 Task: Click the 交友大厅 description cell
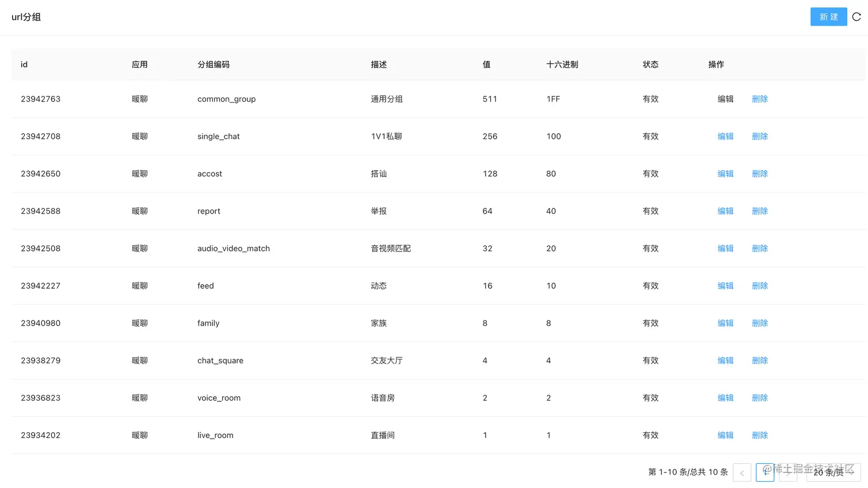click(x=387, y=360)
